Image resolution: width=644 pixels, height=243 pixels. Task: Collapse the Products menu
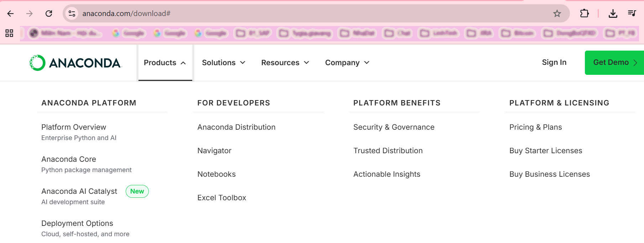click(x=165, y=63)
